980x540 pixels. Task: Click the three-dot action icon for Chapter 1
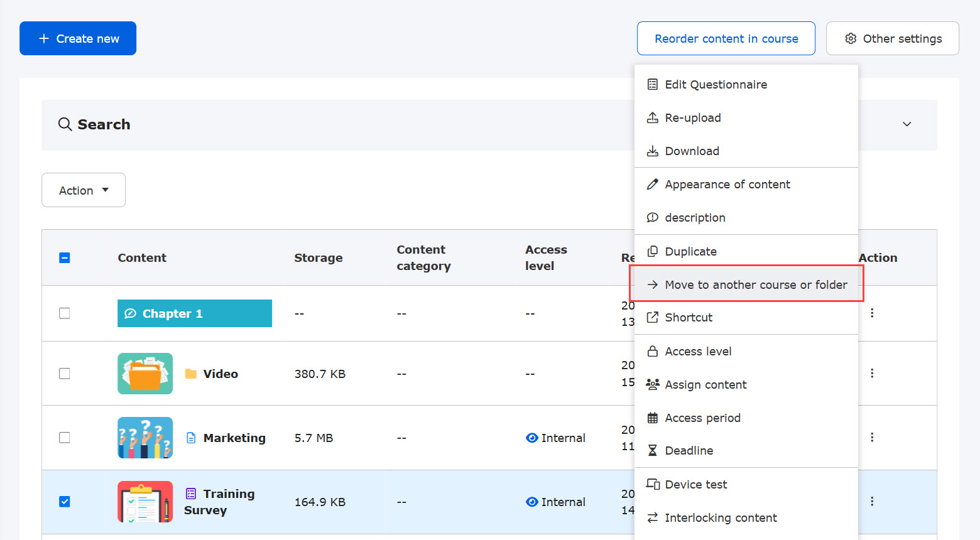(872, 313)
